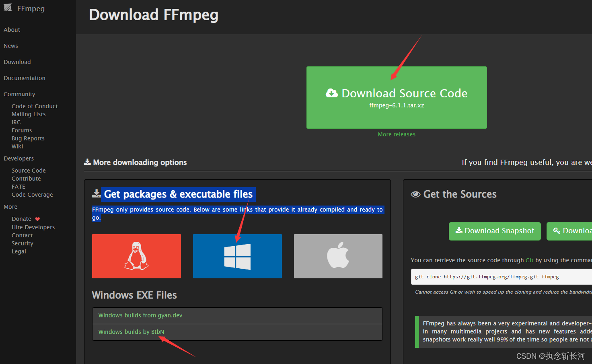Open Security link in sidebar
This screenshot has width=592, height=364.
pyautogui.click(x=23, y=243)
